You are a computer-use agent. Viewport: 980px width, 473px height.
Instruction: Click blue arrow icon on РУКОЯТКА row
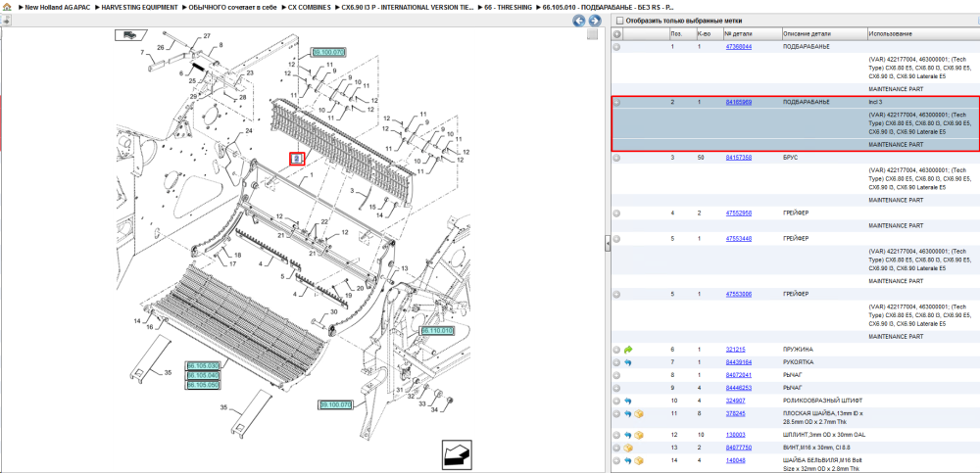pos(628,362)
